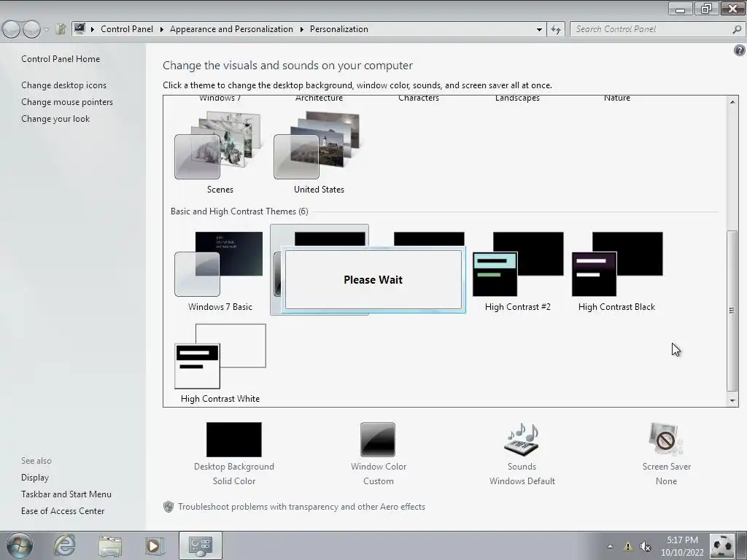Open Ease of Access Center link
747x560 pixels.
click(x=63, y=511)
